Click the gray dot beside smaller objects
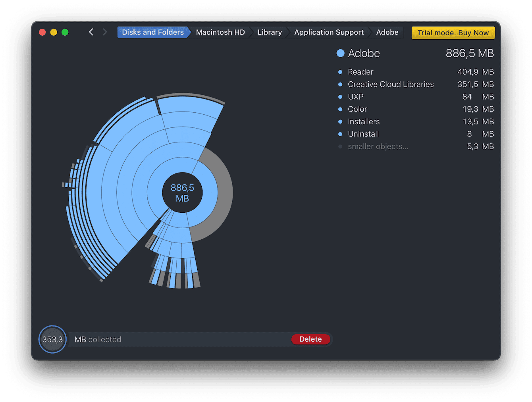 [341, 146]
